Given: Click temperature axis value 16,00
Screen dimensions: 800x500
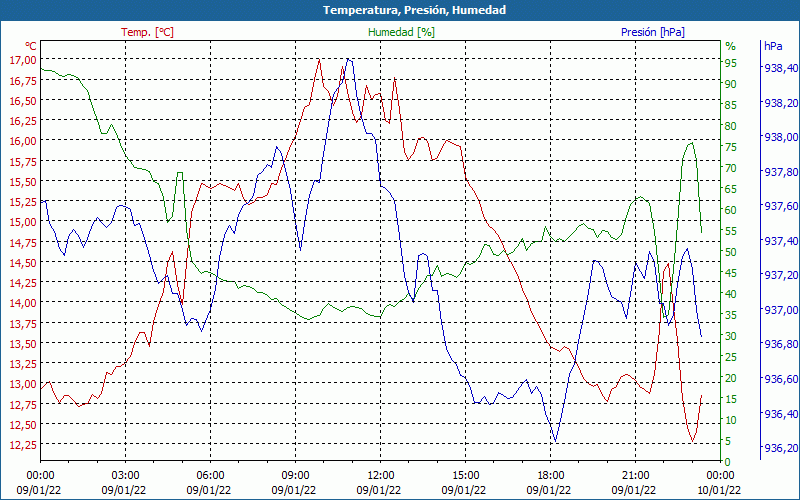Looking at the screenshot, I should [x=23, y=141].
